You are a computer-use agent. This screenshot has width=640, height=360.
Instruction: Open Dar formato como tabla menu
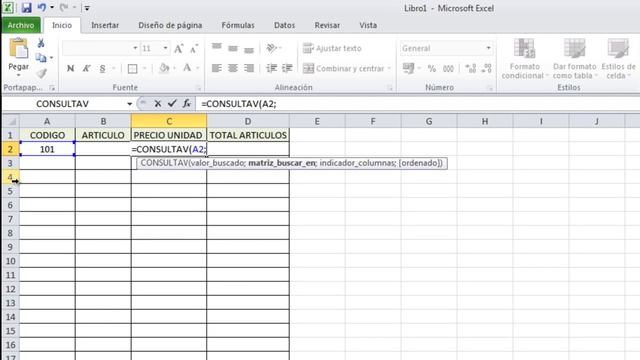(x=574, y=59)
